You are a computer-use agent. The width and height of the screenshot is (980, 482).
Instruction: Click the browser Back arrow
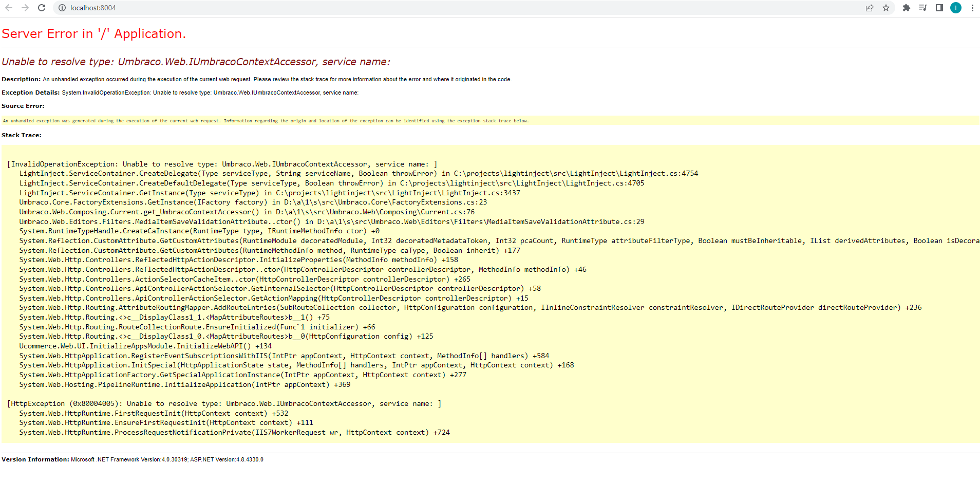coord(9,8)
